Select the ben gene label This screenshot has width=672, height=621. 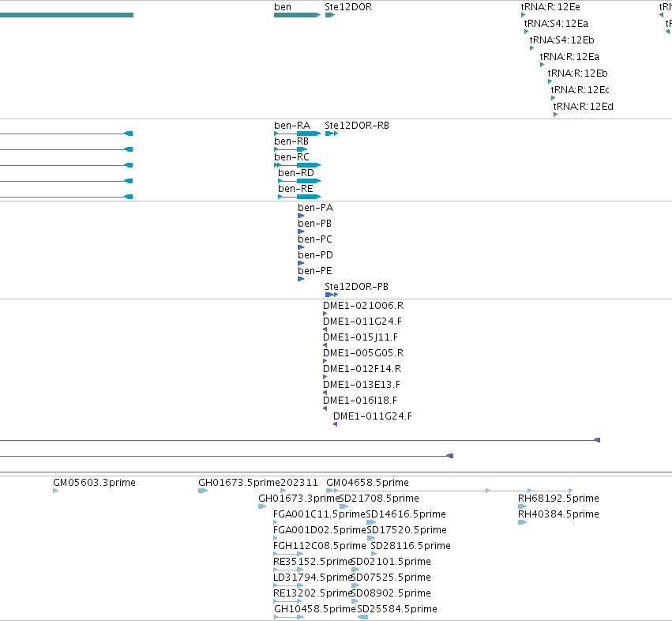tap(283, 7)
